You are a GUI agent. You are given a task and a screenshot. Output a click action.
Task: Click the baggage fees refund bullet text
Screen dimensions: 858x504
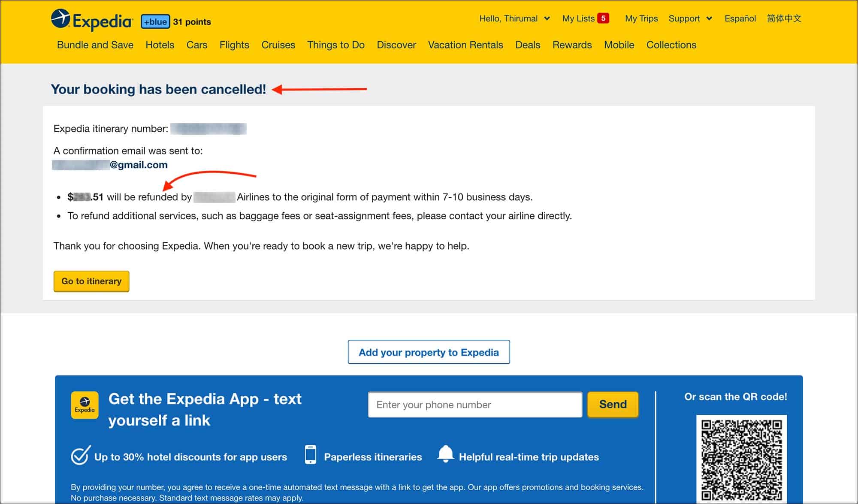pos(320,216)
